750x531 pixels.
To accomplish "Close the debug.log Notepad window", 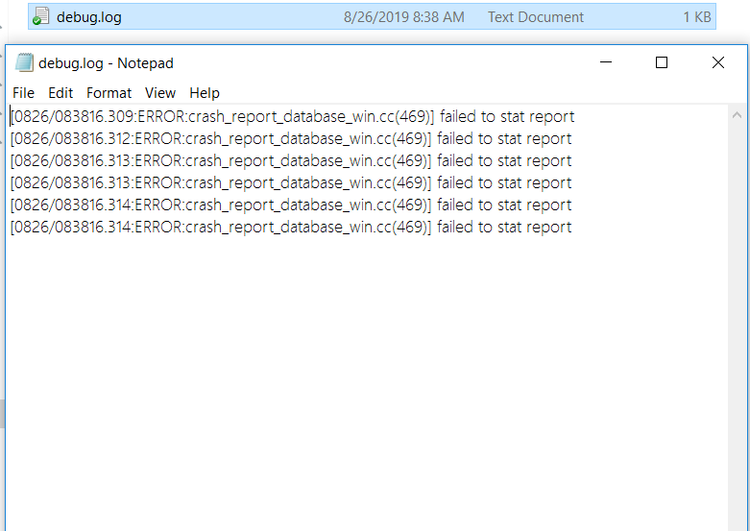I will click(x=718, y=62).
